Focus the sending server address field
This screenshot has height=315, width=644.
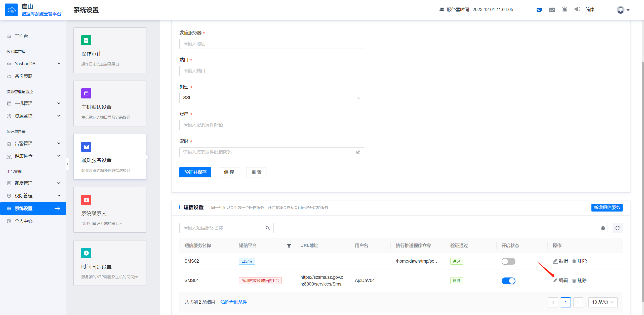coord(271,44)
